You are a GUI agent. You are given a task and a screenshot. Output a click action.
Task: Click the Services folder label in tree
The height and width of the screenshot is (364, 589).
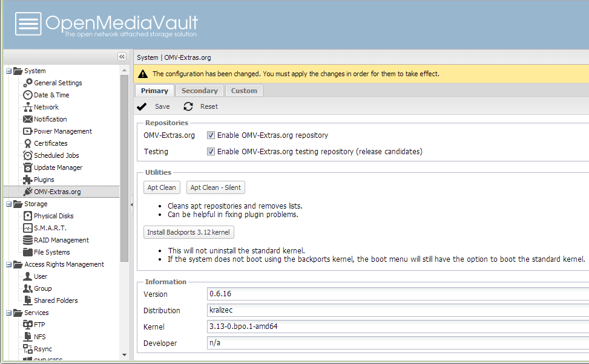click(36, 313)
